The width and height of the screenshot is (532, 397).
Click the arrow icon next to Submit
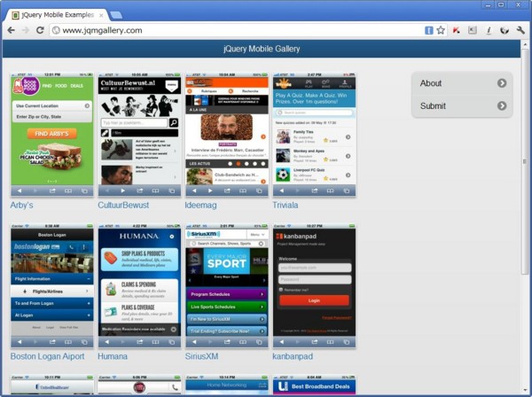[502, 105]
